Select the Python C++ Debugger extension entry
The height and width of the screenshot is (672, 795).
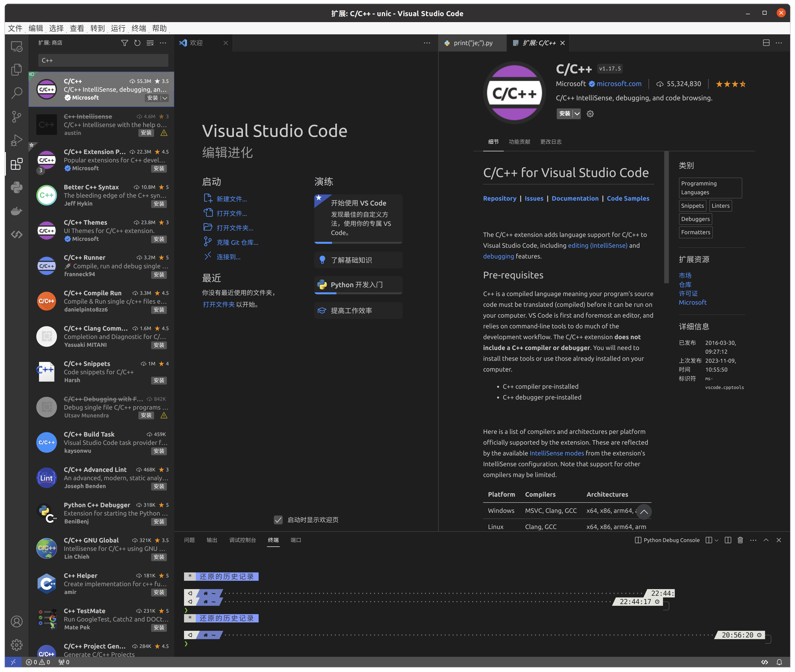(101, 513)
